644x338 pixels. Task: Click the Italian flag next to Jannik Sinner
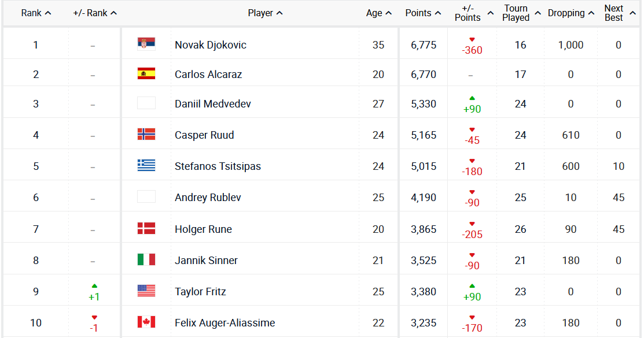coord(146,259)
